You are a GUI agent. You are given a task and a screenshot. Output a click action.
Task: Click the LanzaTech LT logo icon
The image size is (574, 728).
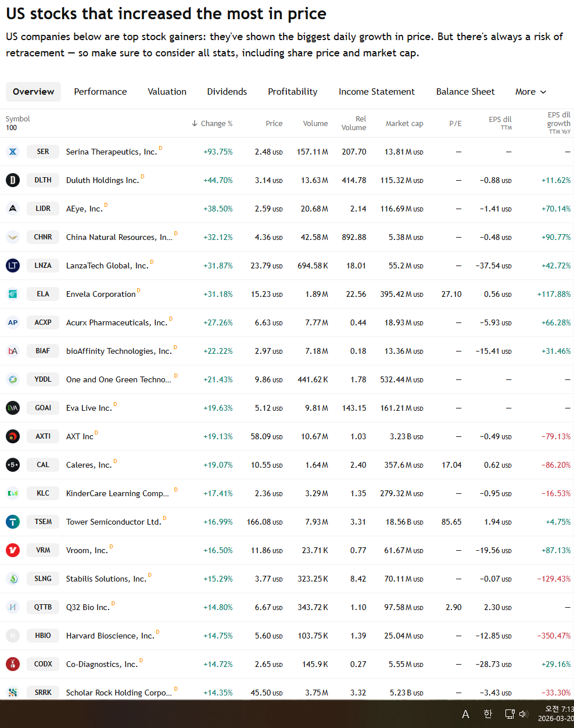click(13, 266)
